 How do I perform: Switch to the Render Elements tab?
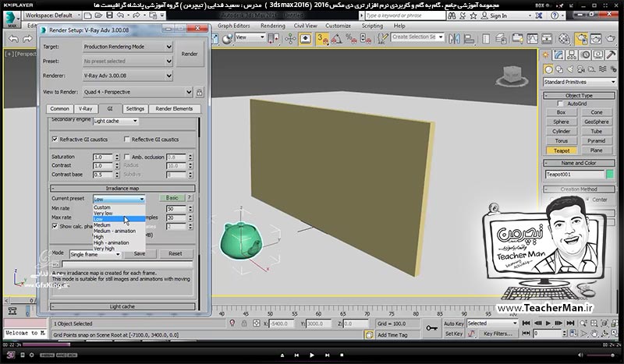[x=174, y=108]
